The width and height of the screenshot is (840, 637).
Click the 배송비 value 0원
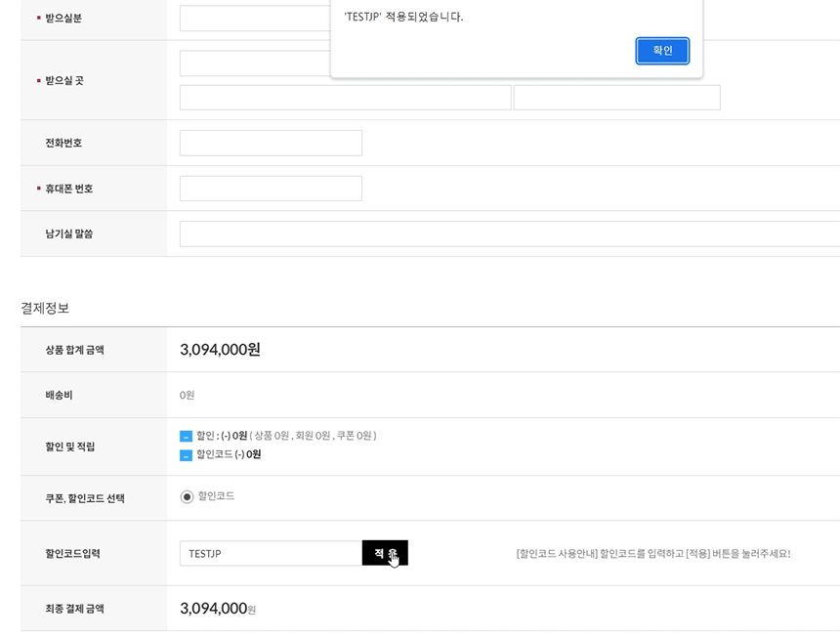(187, 396)
